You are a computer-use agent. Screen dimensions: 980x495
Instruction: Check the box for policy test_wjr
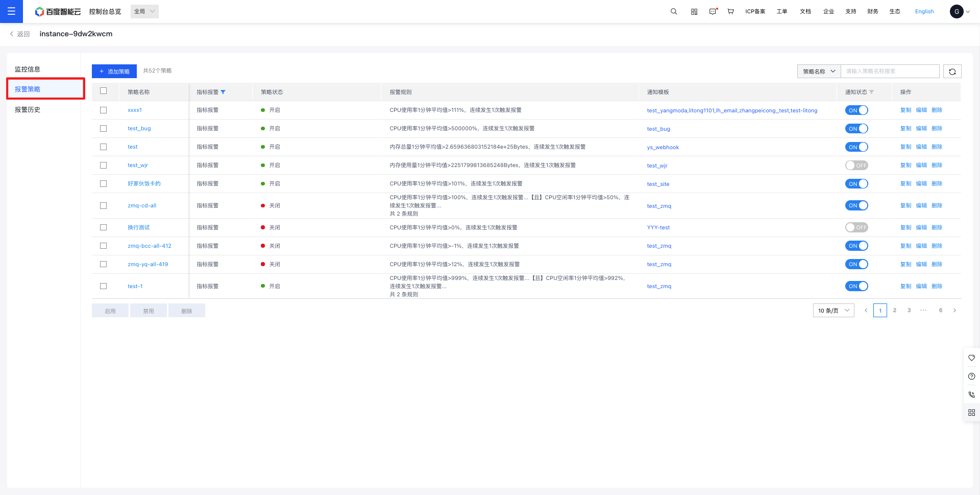click(104, 166)
